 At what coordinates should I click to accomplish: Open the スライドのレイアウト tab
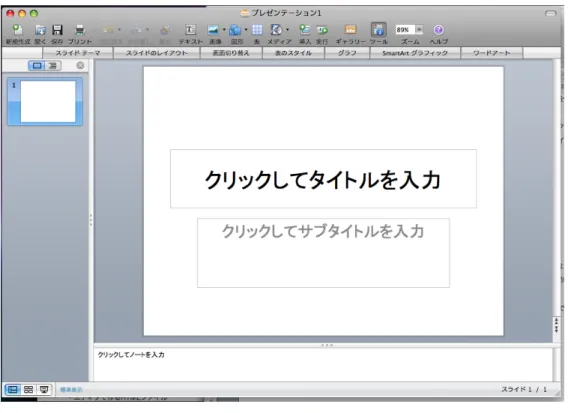[156, 53]
